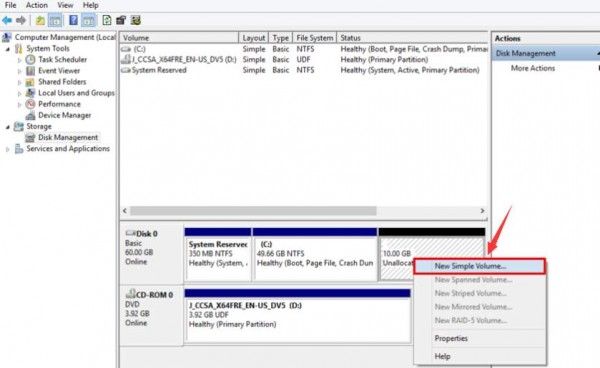Click More Actions in Actions pane
The width and height of the screenshot is (600, 368).
[x=533, y=68]
